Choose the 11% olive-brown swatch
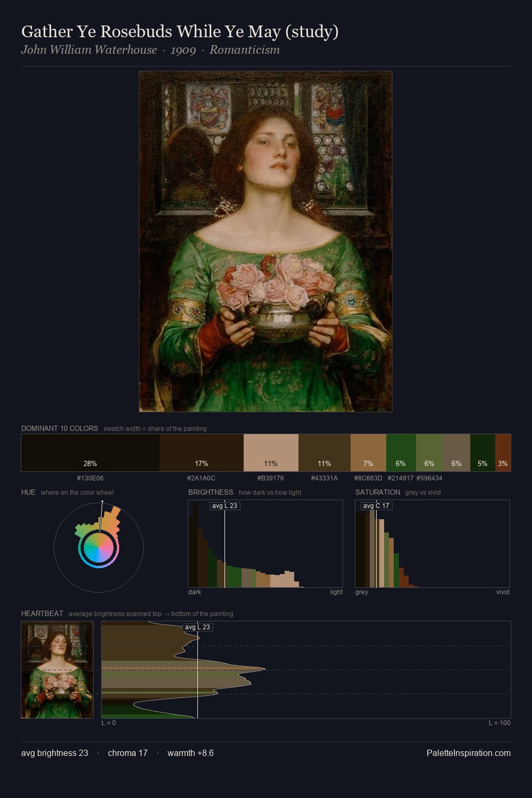This screenshot has height=798, width=532. click(x=325, y=453)
